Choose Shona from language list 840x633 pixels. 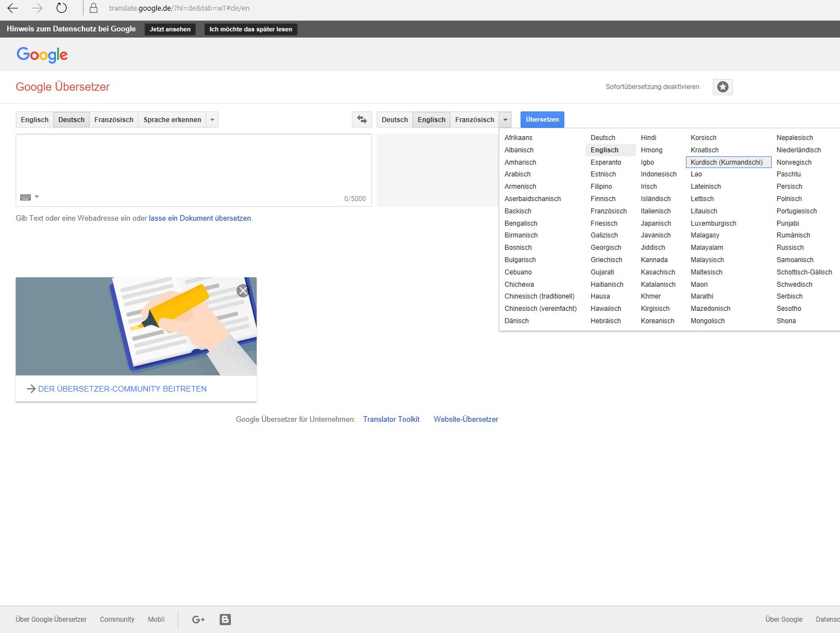point(786,321)
